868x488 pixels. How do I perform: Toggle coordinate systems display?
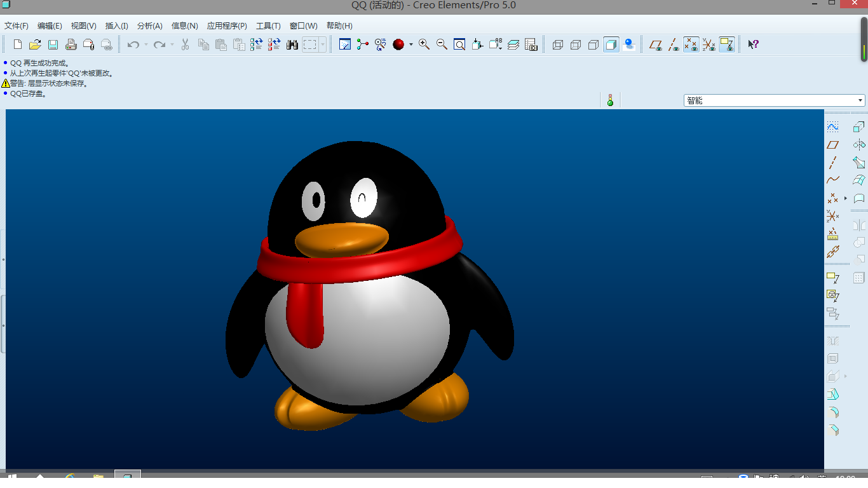click(x=709, y=44)
